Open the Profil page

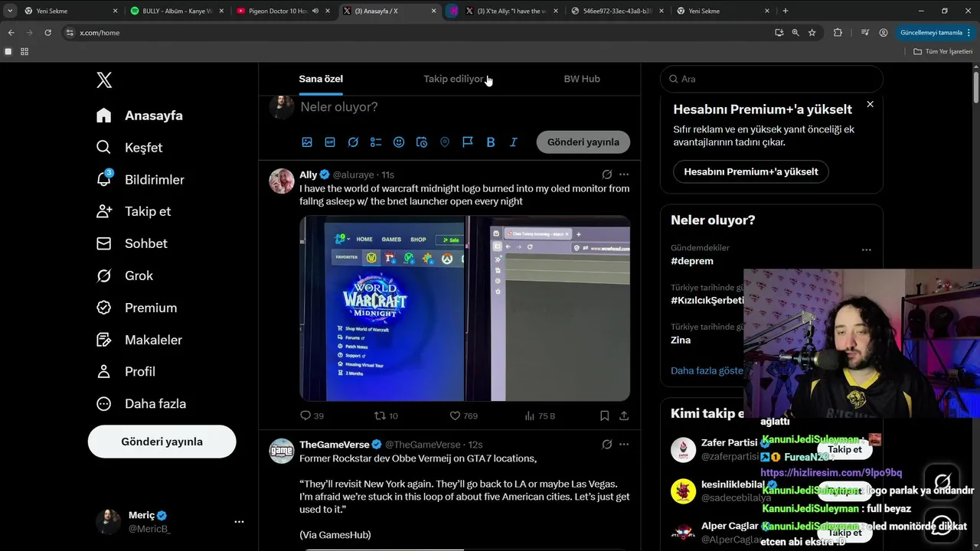126,372
